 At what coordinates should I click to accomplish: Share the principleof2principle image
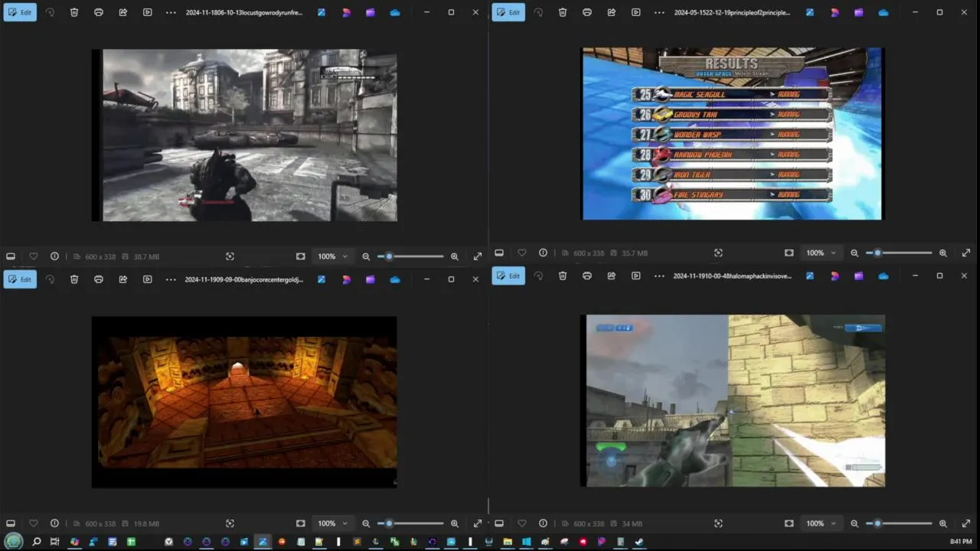(612, 12)
